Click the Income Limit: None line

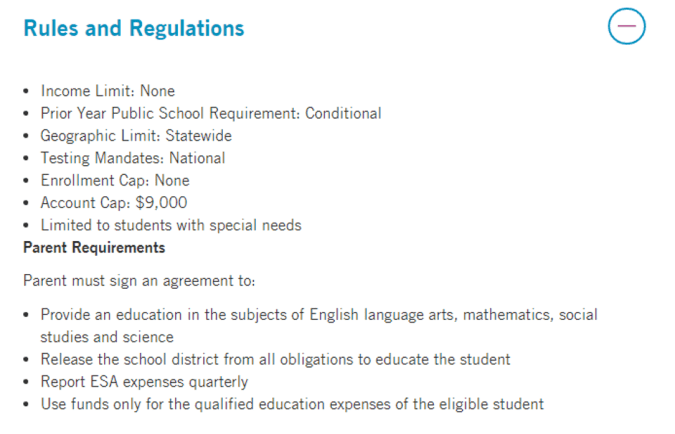pyautogui.click(x=107, y=91)
